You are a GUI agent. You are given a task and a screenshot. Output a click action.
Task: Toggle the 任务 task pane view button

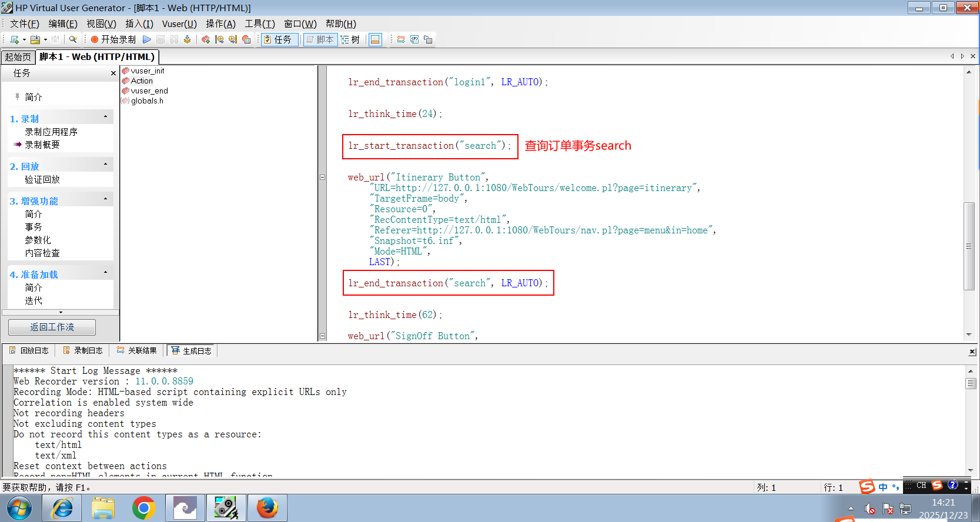(x=278, y=39)
